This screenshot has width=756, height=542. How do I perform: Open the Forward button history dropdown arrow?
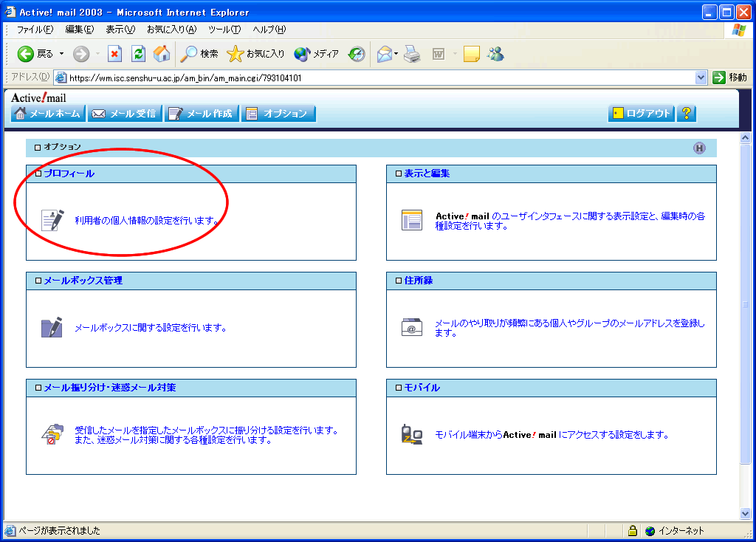tap(97, 54)
